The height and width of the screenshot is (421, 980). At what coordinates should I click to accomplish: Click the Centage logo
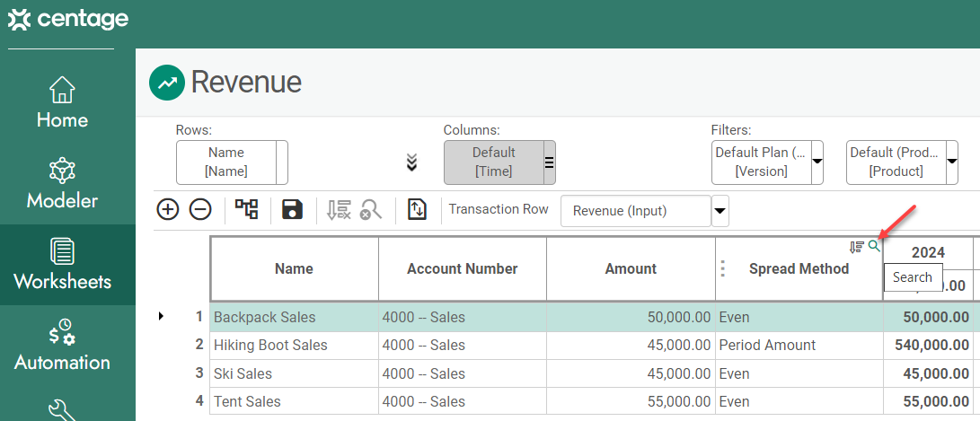click(67, 20)
